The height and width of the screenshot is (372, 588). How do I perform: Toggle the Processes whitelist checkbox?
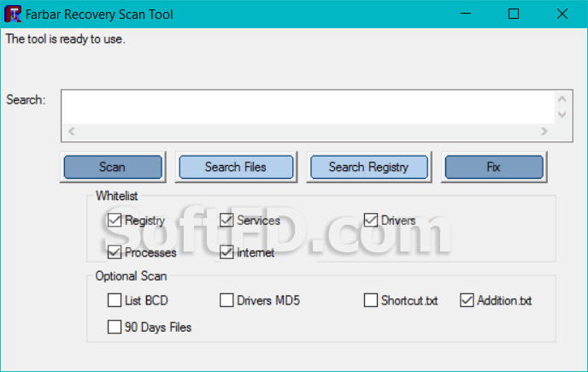(115, 252)
